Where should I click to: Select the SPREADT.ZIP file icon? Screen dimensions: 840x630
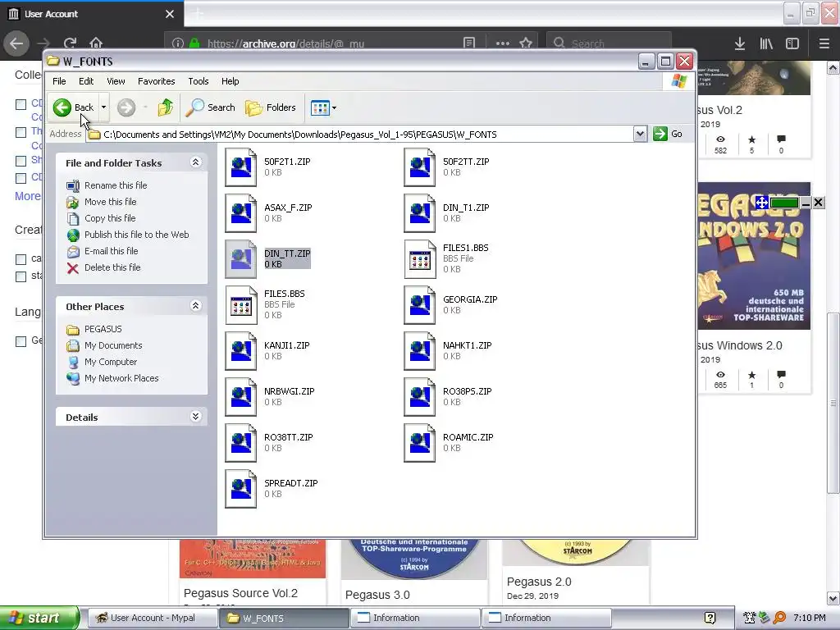240,490
